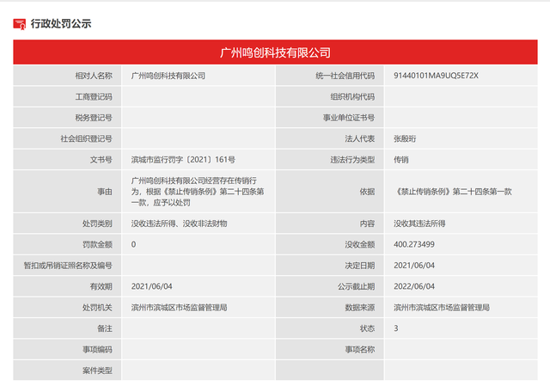550x392 pixels.
Task: Select document number 滨城市监行罚字〔2021〕161号
Action: tap(183, 160)
